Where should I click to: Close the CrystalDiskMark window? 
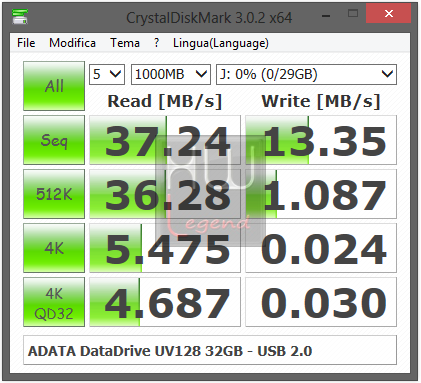pos(388,14)
